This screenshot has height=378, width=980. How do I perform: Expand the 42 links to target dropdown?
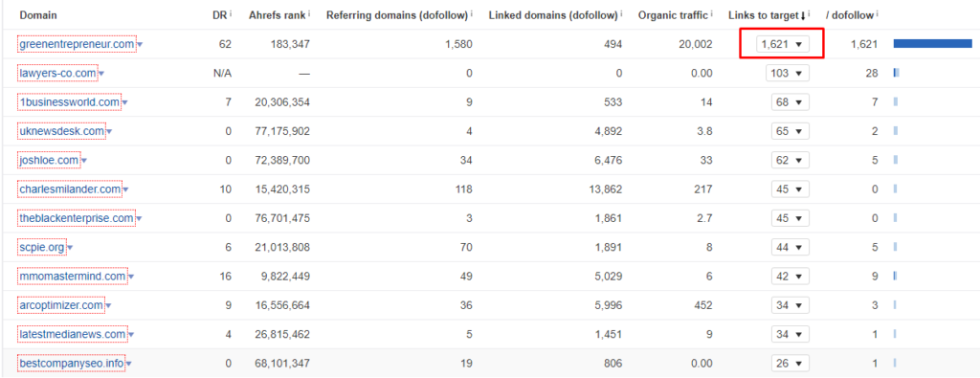pyautogui.click(x=790, y=276)
